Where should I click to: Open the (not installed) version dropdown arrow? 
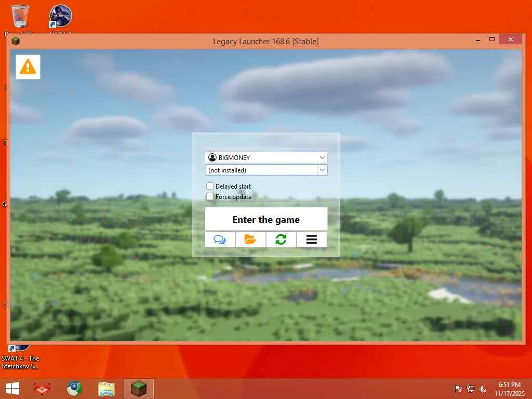322,170
